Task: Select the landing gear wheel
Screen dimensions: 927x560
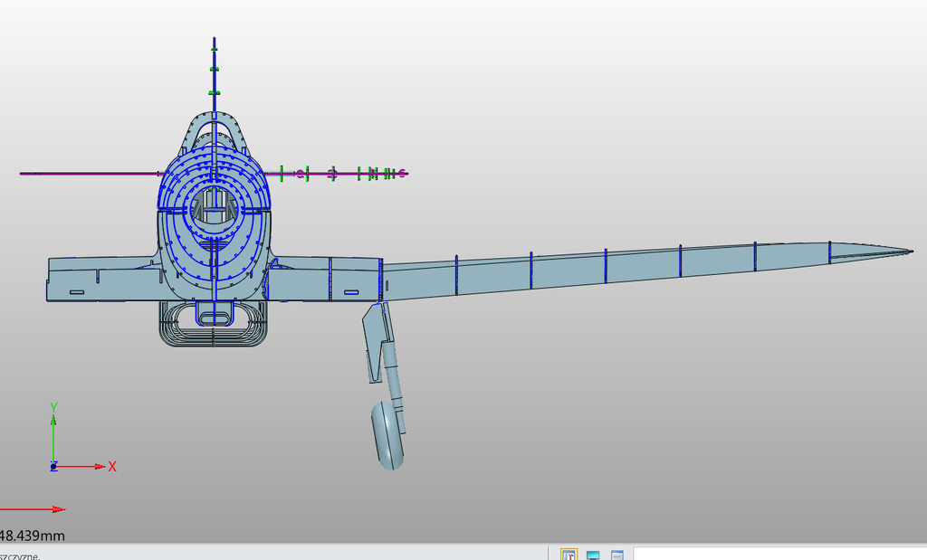Action: pos(388,435)
